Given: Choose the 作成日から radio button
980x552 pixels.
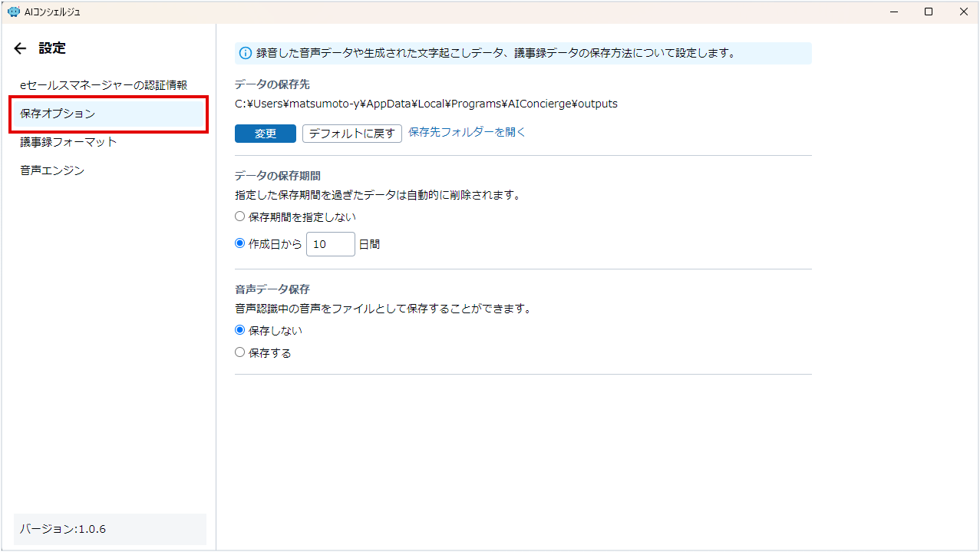Looking at the screenshot, I should [x=240, y=243].
